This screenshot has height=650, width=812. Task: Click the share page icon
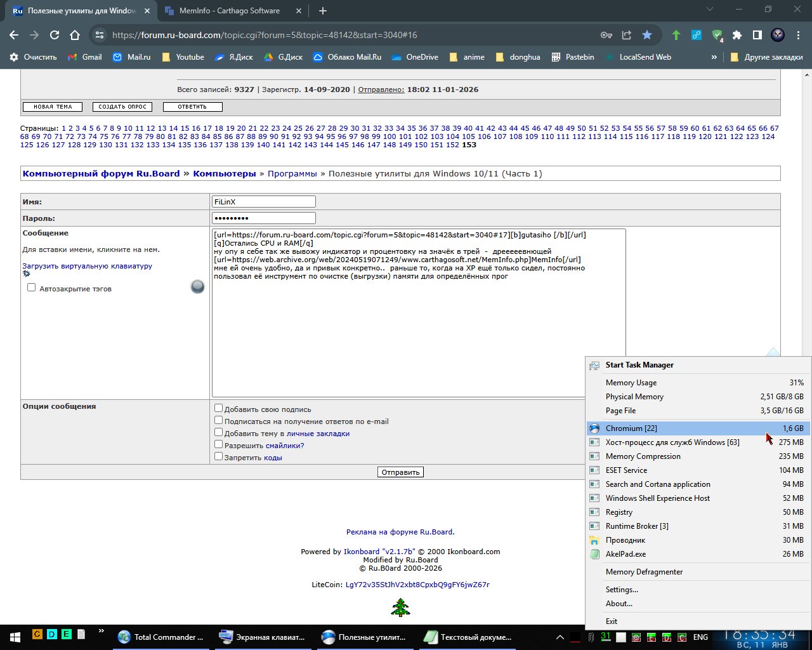pyautogui.click(x=626, y=35)
